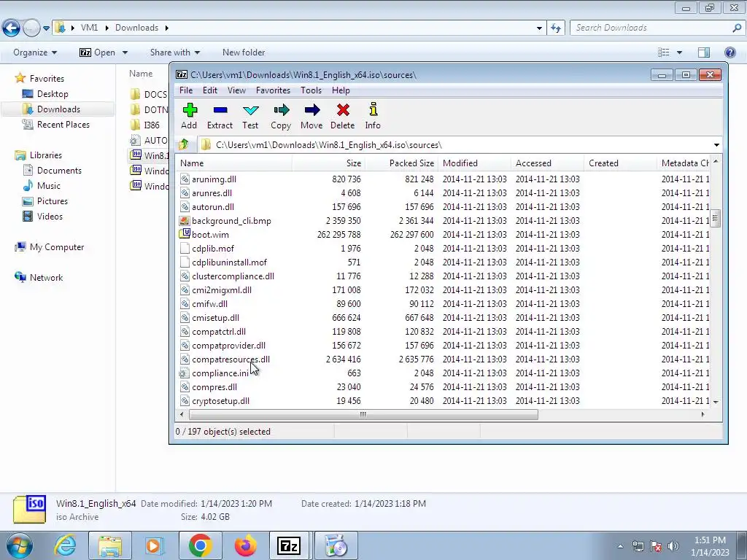The width and height of the screenshot is (747, 560).
Task: Select My Computer in sidebar
Action: [57, 247]
